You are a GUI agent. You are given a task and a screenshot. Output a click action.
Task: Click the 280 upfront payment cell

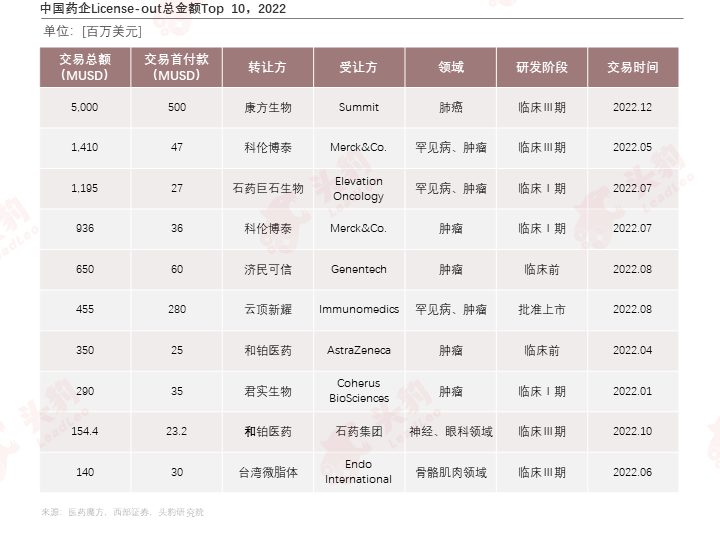(177, 309)
